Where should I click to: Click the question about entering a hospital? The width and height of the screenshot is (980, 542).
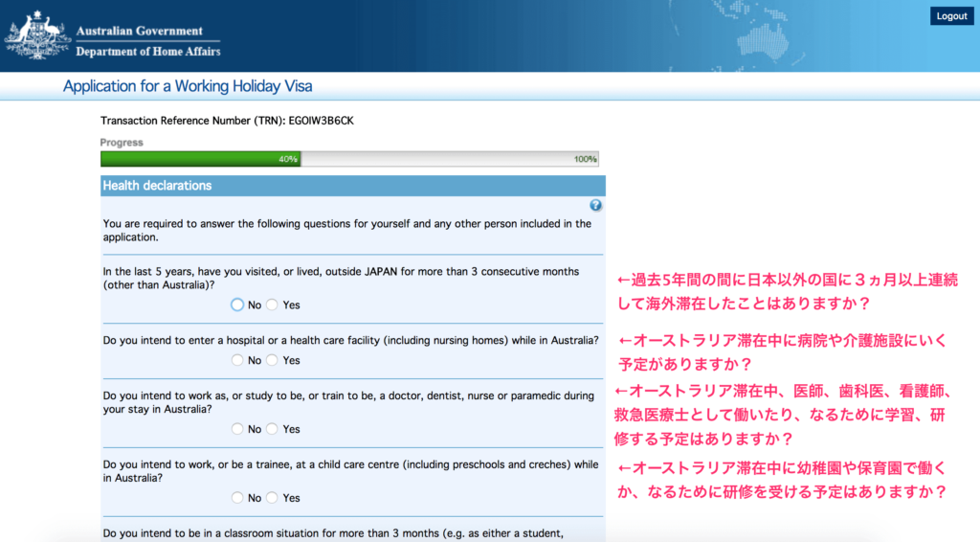[x=350, y=341]
